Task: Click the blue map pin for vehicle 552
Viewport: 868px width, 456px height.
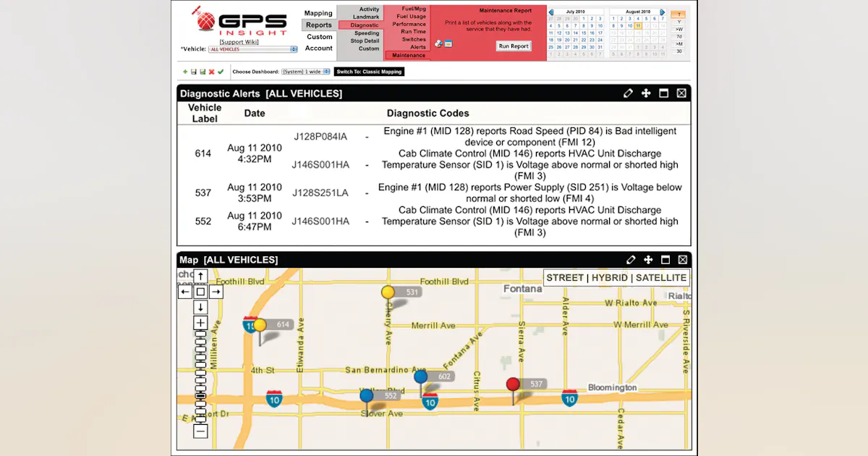Action: [x=367, y=395]
